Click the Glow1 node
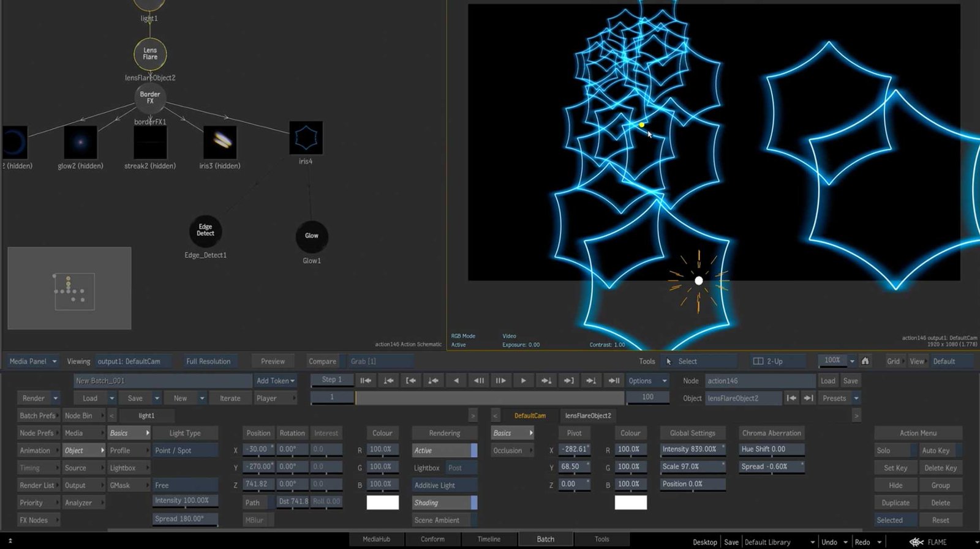This screenshot has height=549, width=980. point(312,236)
